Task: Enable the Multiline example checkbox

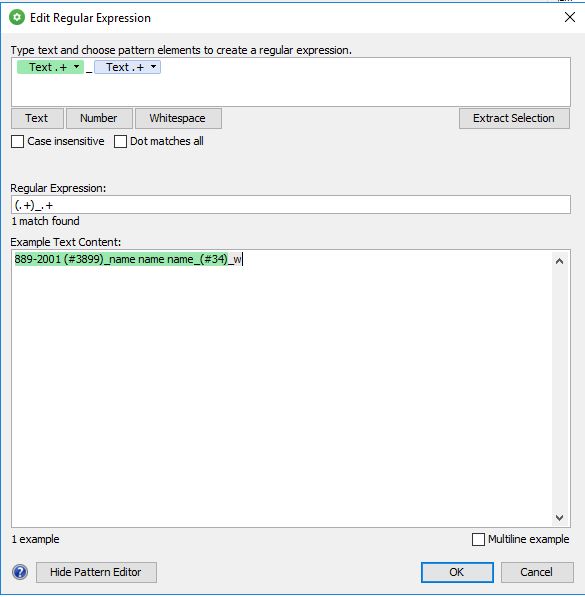Action: click(x=478, y=539)
